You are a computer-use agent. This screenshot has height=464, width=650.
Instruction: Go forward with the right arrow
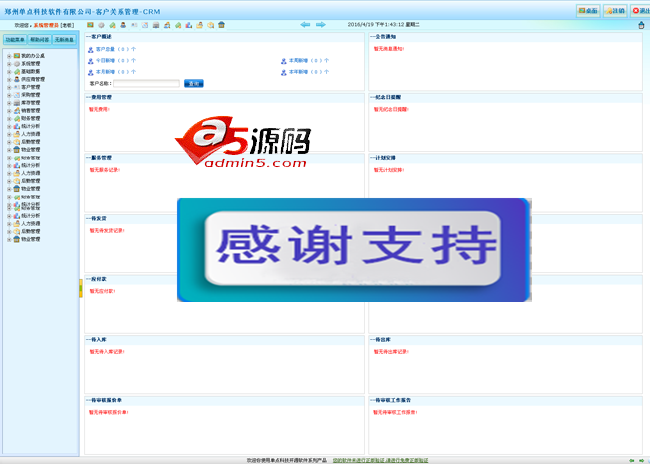(x=321, y=25)
